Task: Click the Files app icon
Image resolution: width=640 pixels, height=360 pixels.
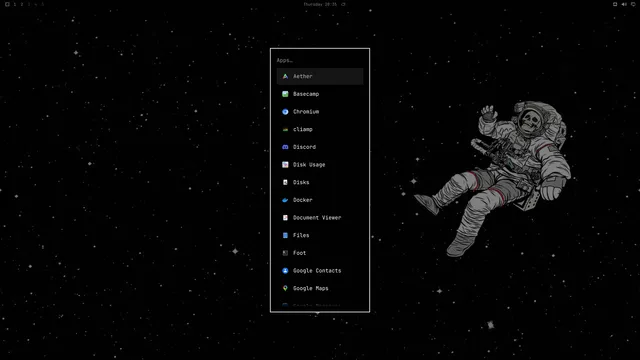Action: (285, 235)
